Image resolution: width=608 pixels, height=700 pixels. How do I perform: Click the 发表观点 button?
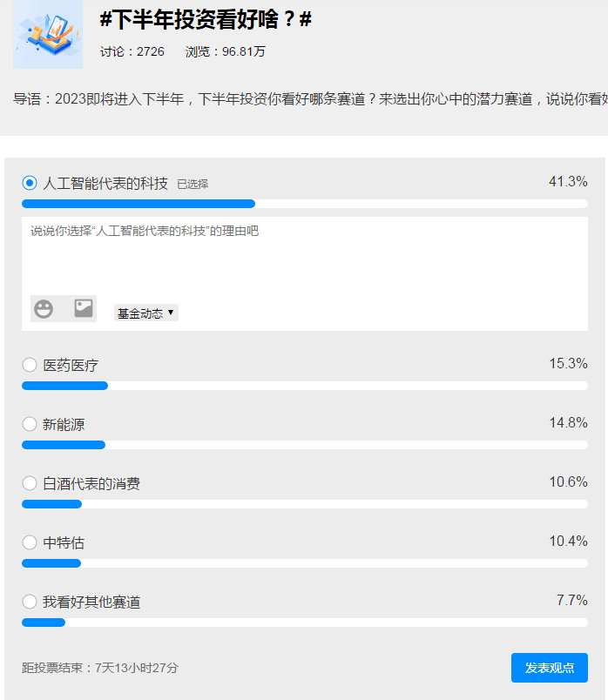549,668
